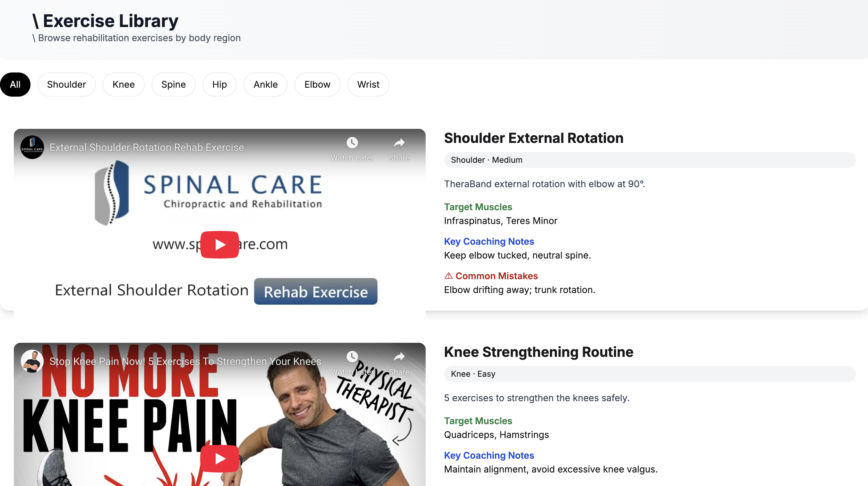
Task: Play the External Shoulder Rotation video
Action: coord(219,245)
